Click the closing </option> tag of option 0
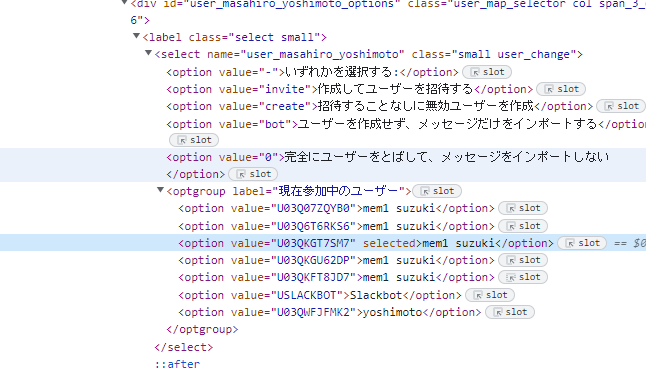Screen dimensions: 646x372 [196, 174]
